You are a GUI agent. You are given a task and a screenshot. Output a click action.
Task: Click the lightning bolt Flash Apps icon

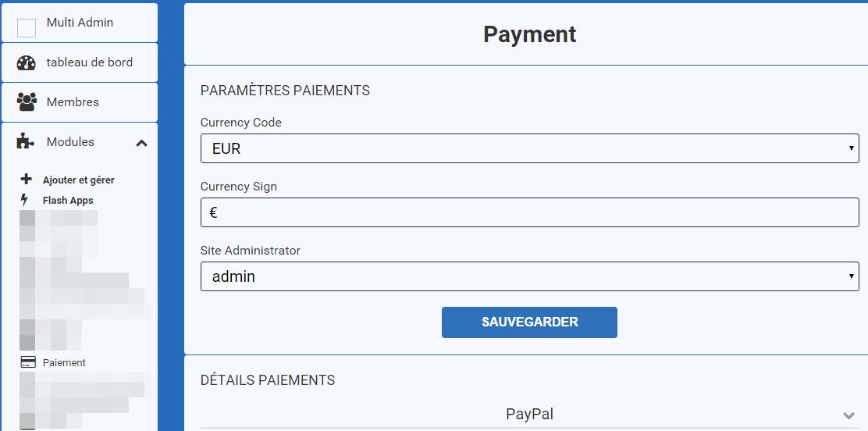click(x=24, y=200)
